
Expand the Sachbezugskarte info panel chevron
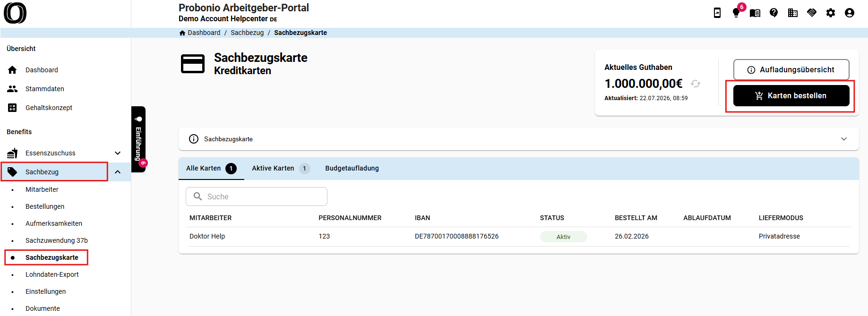pos(844,139)
